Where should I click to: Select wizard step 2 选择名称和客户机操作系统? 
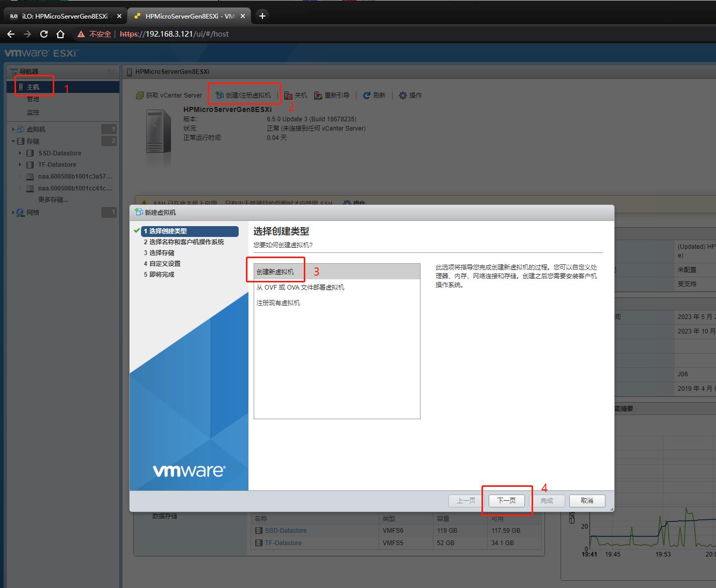point(184,242)
